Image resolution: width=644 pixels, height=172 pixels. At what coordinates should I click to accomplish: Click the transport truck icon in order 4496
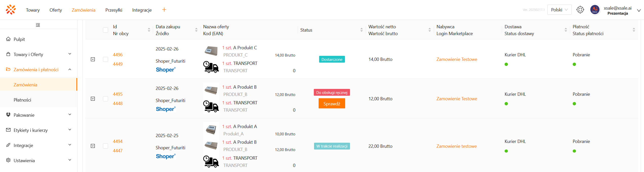[x=211, y=67]
